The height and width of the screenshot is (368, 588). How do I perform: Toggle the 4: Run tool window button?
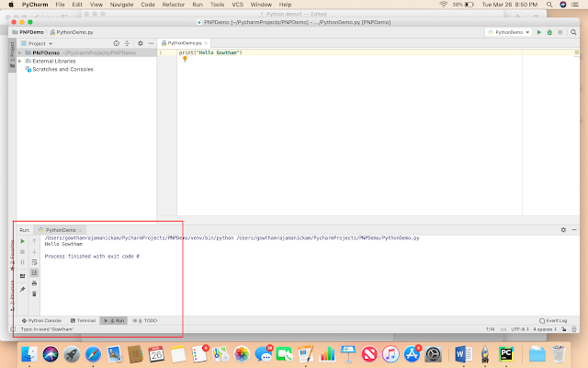[x=114, y=321]
